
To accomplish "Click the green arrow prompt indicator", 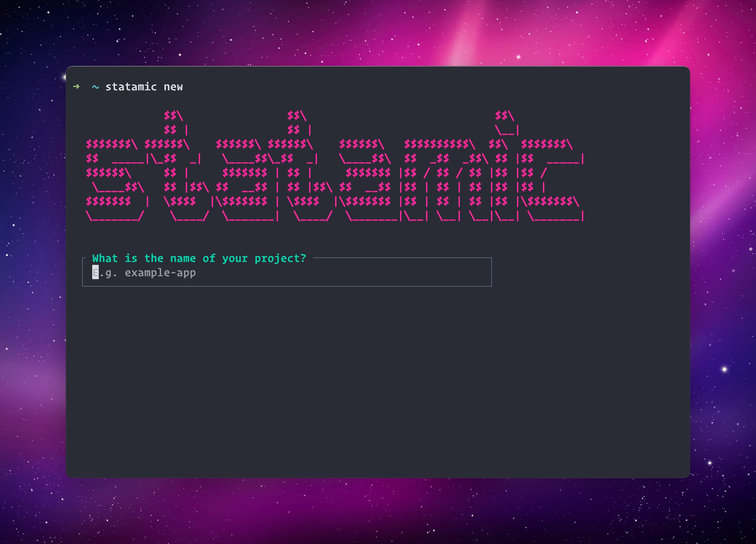I will (x=76, y=86).
